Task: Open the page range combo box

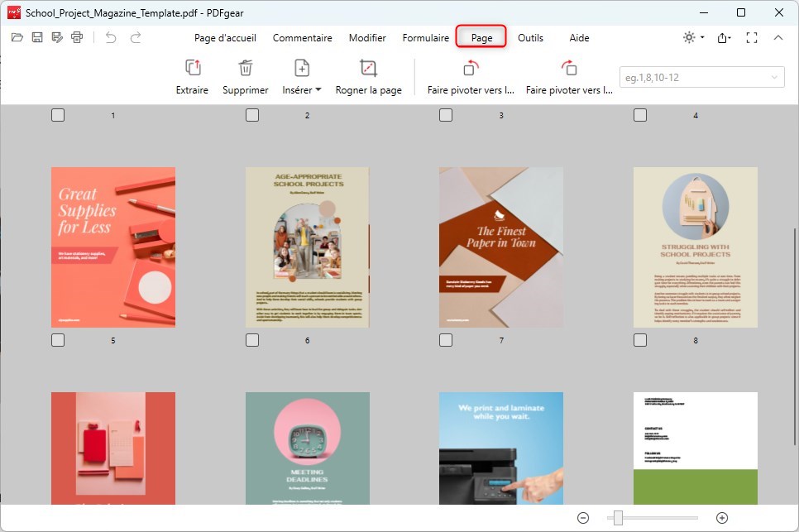Action: click(701, 77)
